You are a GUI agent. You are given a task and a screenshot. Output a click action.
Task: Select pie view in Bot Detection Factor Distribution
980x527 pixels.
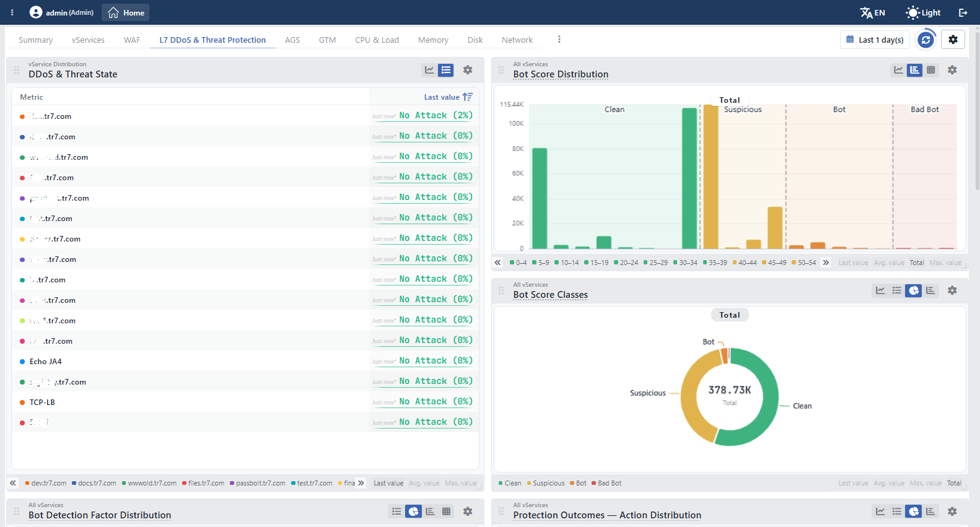coord(413,511)
